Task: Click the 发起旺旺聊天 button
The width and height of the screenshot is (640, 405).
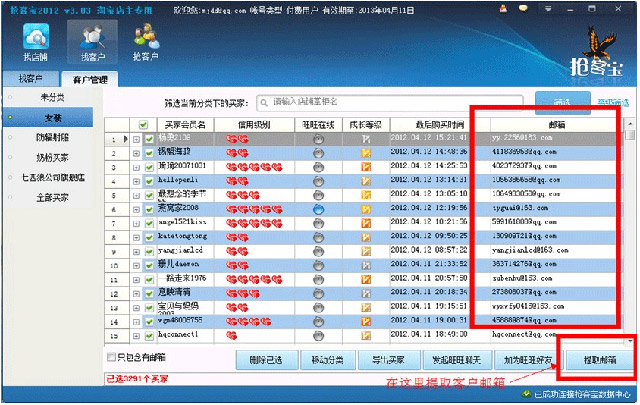Action: click(457, 360)
